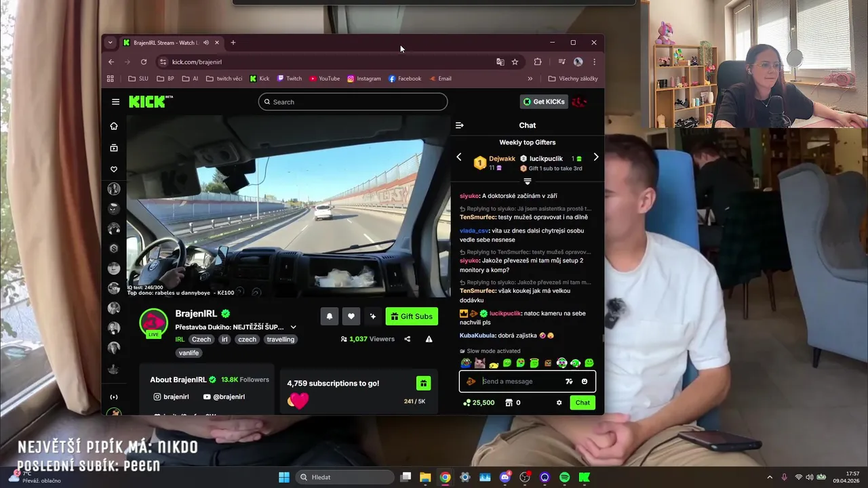
Task: Collapse chat panel with arrow icon
Action: pos(459,125)
